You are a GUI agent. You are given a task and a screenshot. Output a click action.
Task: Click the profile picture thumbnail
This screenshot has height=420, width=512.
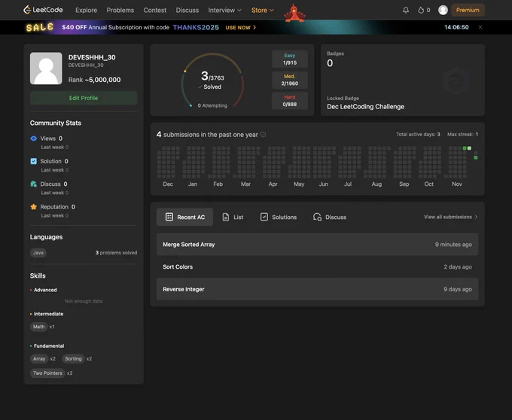click(46, 68)
